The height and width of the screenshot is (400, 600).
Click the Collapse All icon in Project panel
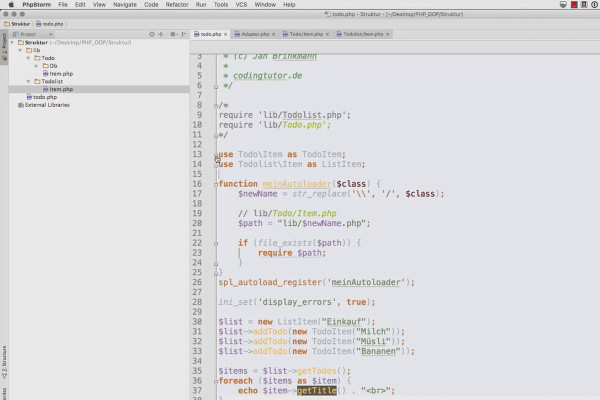tap(161, 34)
